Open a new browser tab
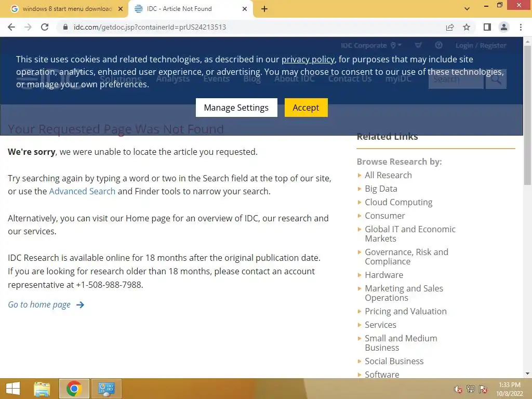This screenshot has height=399, width=532. click(264, 9)
